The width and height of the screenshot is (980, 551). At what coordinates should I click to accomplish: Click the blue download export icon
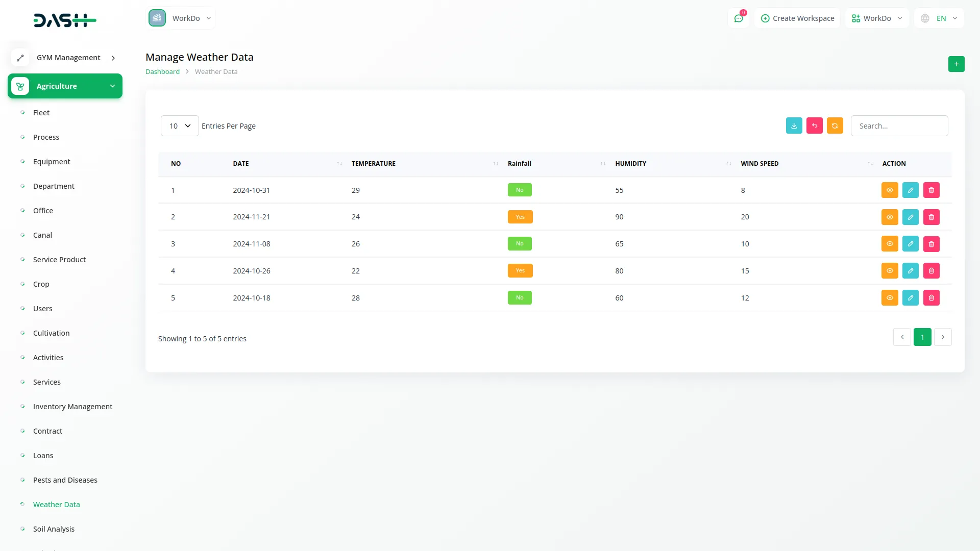794,126
